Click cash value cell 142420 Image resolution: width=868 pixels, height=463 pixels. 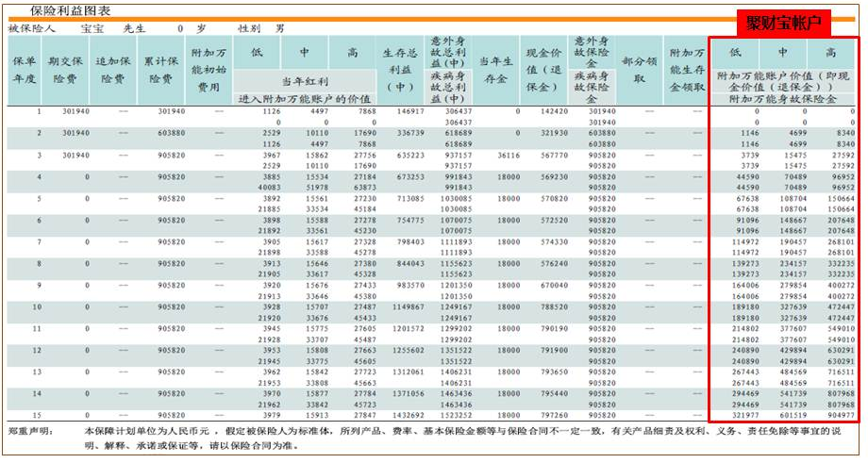click(554, 111)
